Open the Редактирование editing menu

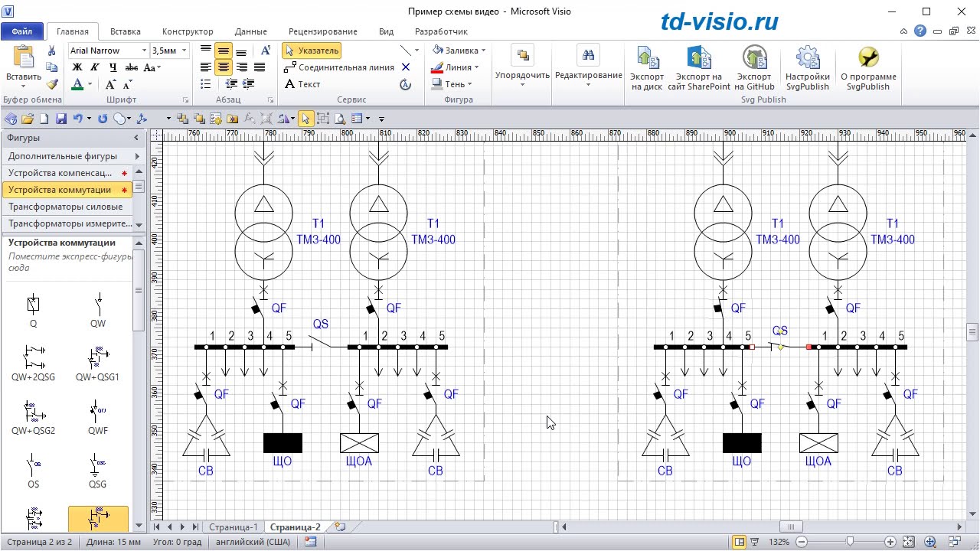[x=588, y=66]
